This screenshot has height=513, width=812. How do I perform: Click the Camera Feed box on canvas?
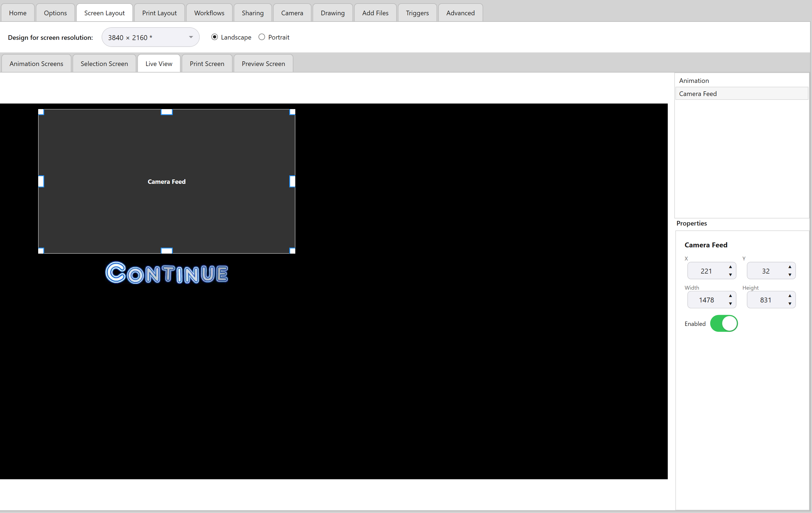(167, 181)
